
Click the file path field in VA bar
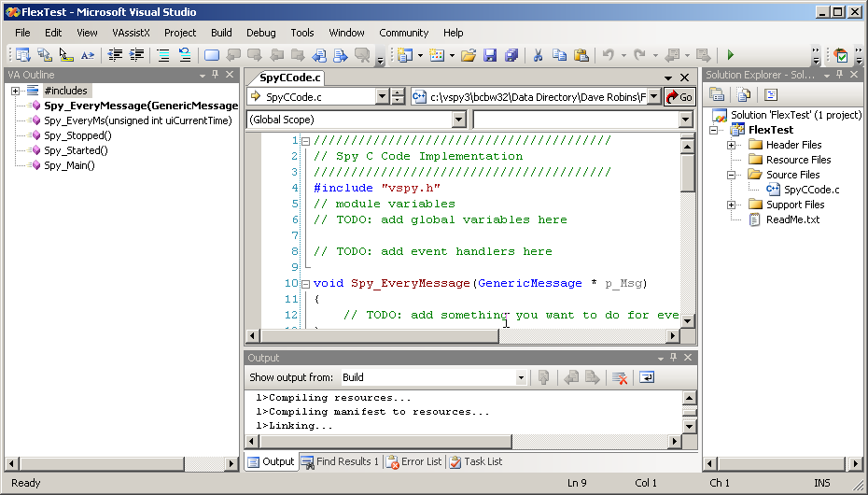(537, 97)
